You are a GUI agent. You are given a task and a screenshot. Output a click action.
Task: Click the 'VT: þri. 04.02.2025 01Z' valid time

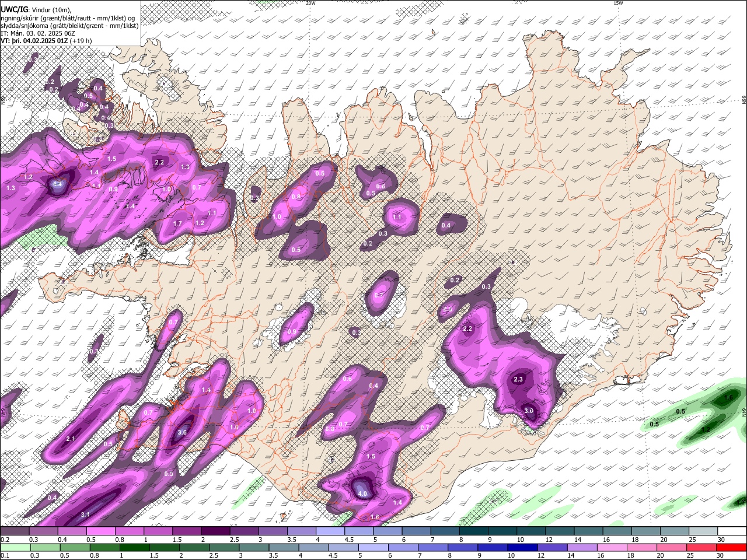click(34, 41)
